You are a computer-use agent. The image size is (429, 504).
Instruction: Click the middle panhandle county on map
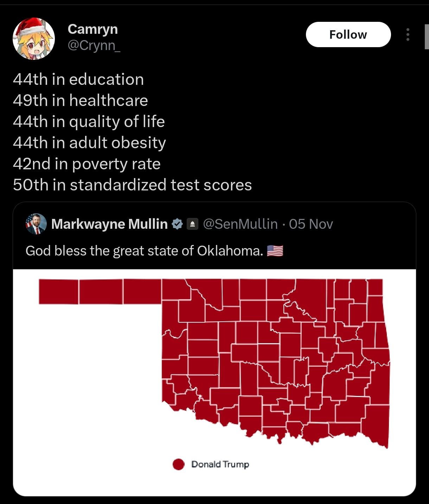tap(101, 291)
